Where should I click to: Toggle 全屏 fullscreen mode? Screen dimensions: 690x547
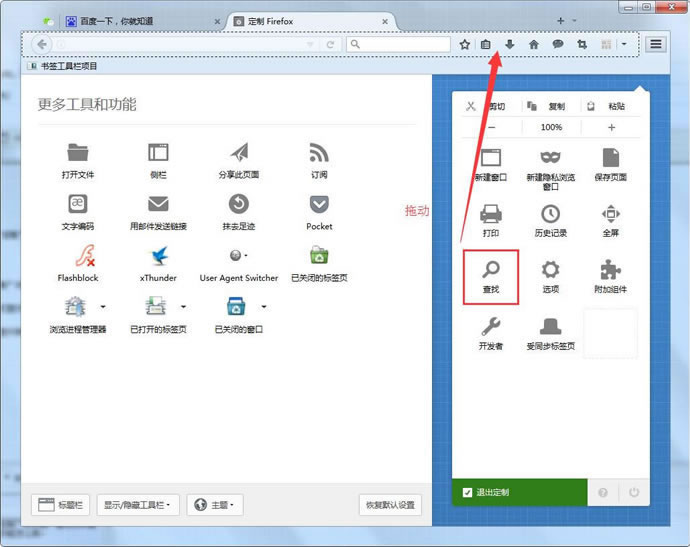coord(610,214)
